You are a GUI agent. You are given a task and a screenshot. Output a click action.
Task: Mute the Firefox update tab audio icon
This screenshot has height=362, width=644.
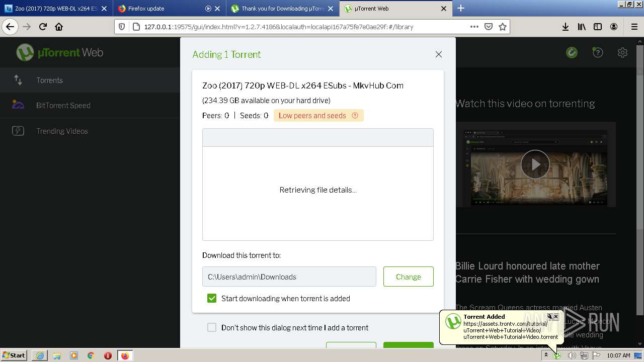(208, 9)
